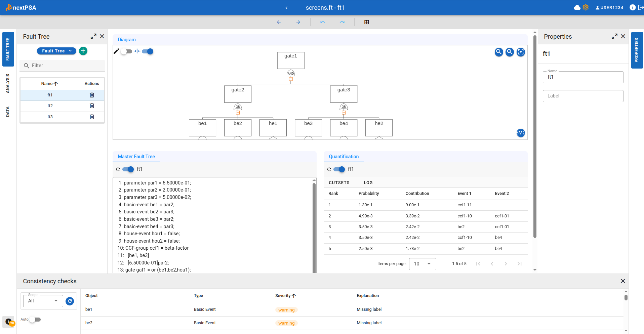Create a new fault tree with plus button
The width and height of the screenshot is (644, 334).
(83, 51)
